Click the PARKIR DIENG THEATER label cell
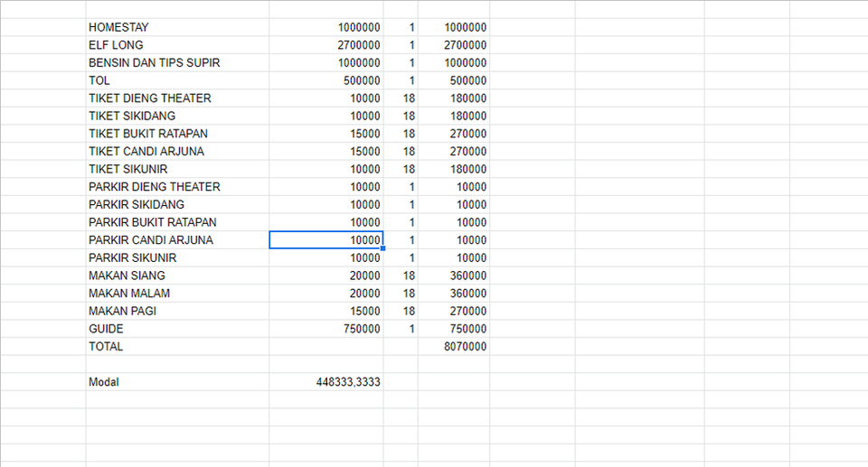Image resolution: width=868 pixels, height=467 pixels. 177,186
